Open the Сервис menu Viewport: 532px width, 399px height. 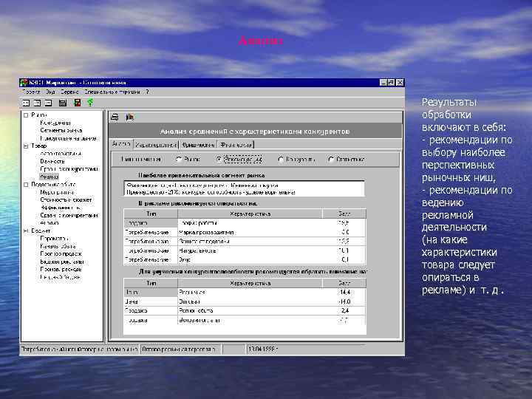(x=69, y=92)
